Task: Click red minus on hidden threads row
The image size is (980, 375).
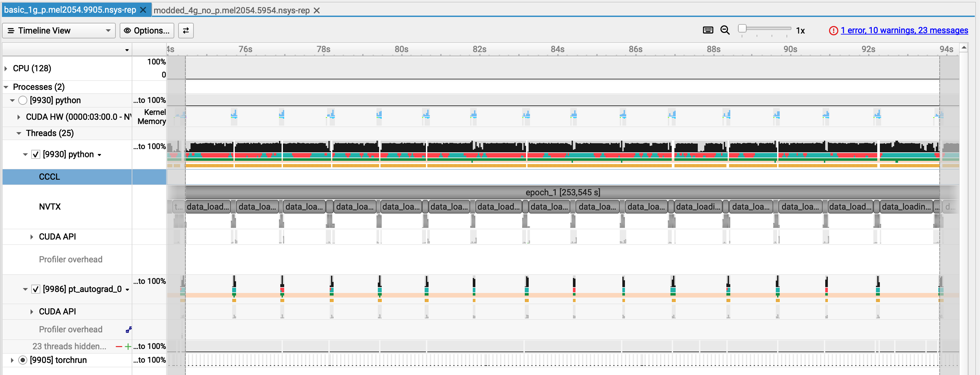Action: tap(119, 346)
